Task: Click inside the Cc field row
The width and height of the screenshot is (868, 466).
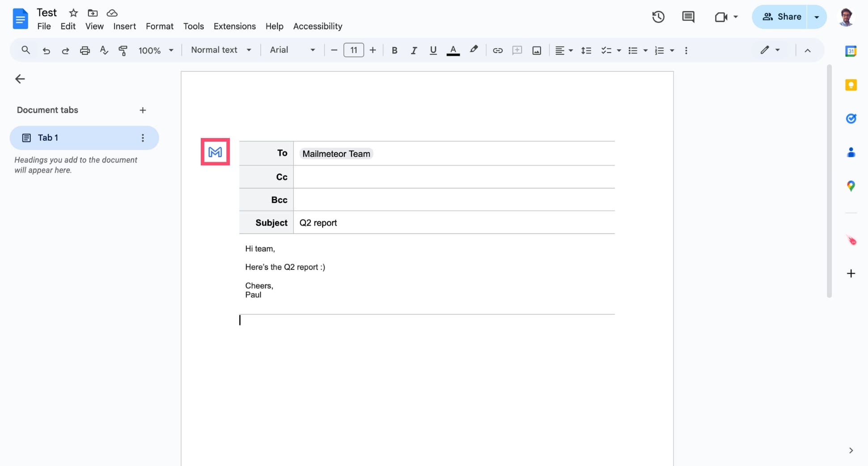Action: tap(454, 176)
